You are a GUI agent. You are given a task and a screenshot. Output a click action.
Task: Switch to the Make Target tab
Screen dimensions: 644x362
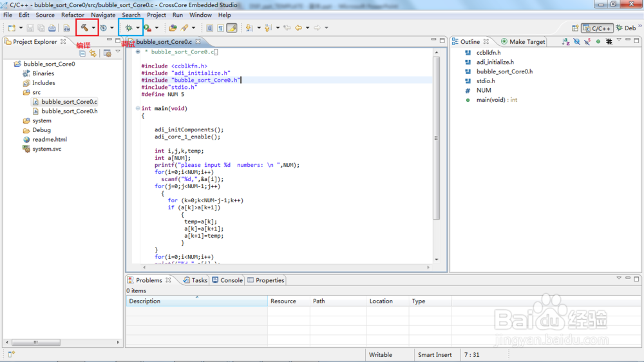click(x=523, y=41)
